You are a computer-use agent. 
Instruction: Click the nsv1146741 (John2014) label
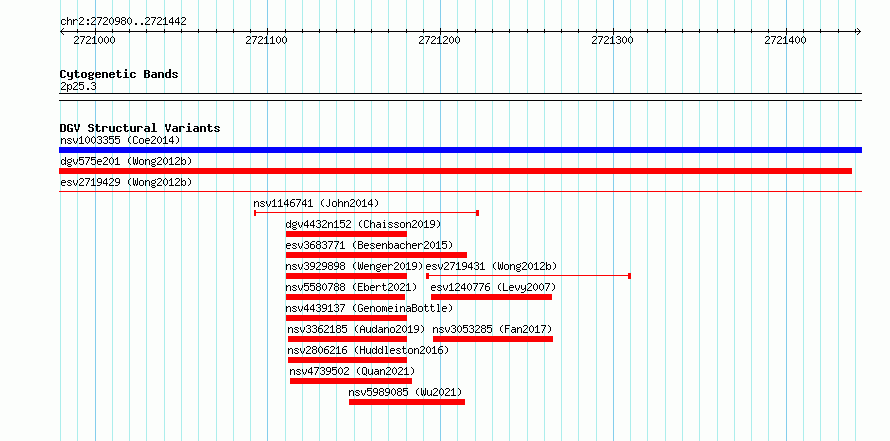point(316,203)
